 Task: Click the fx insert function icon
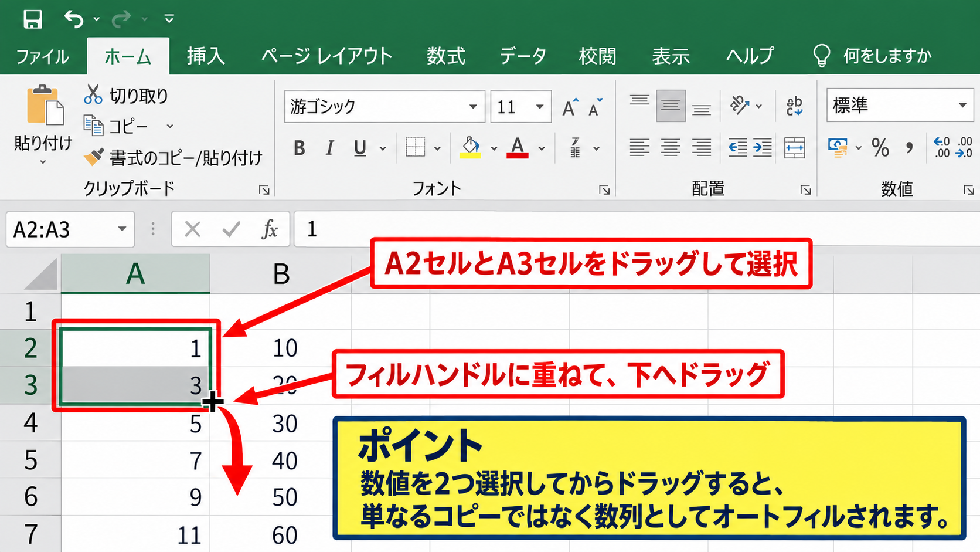269,229
